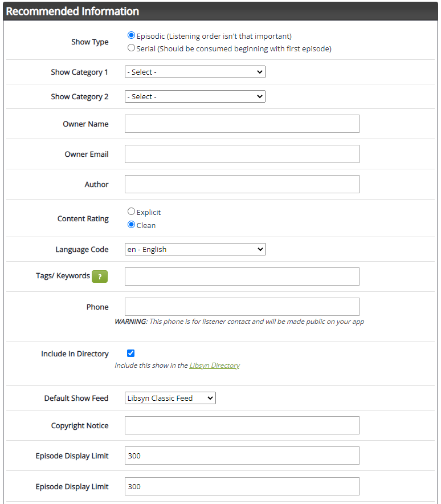
Task: Click the Tags/Keywords text field
Action: coord(242,277)
